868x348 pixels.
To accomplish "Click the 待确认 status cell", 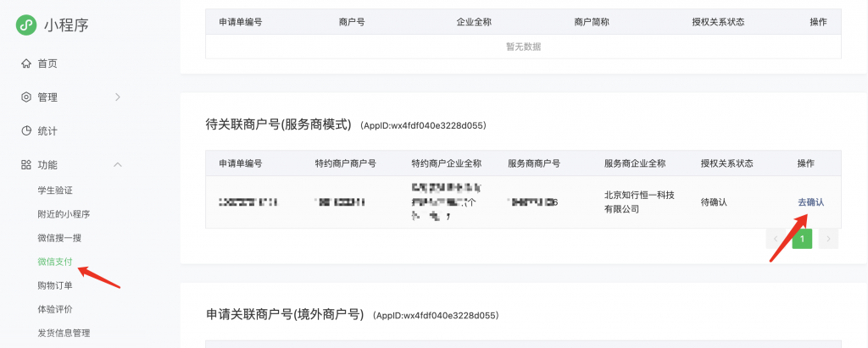I will coord(714,202).
